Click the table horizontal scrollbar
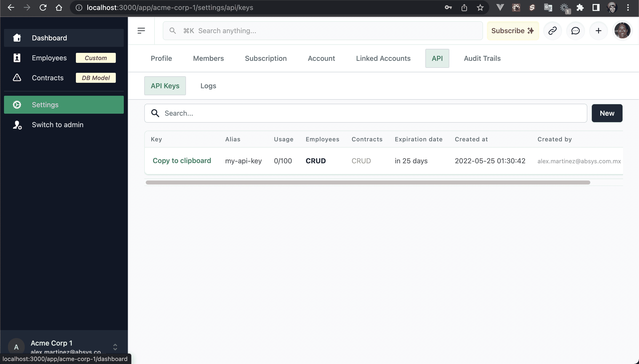 coord(368,182)
